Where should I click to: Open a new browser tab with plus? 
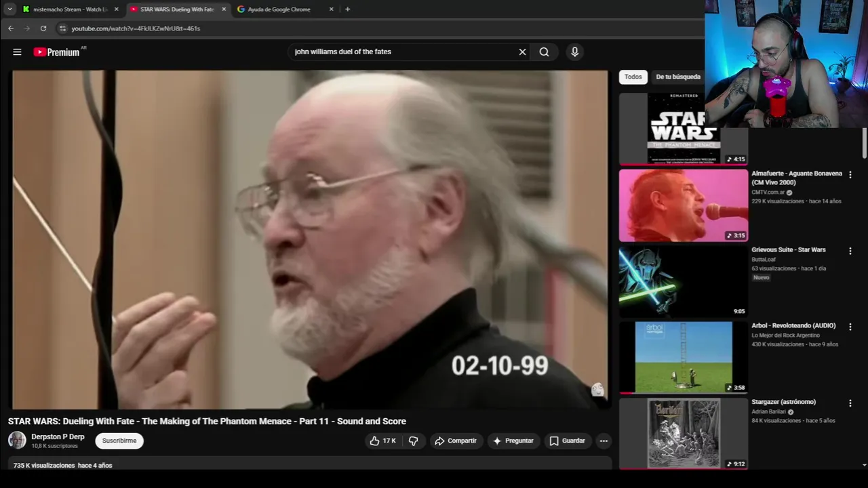[x=347, y=9]
